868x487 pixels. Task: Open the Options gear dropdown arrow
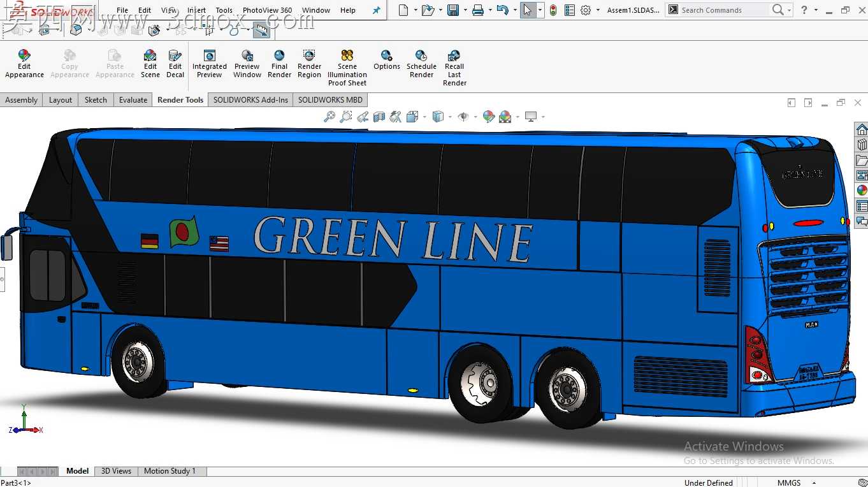[x=598, y=10]
